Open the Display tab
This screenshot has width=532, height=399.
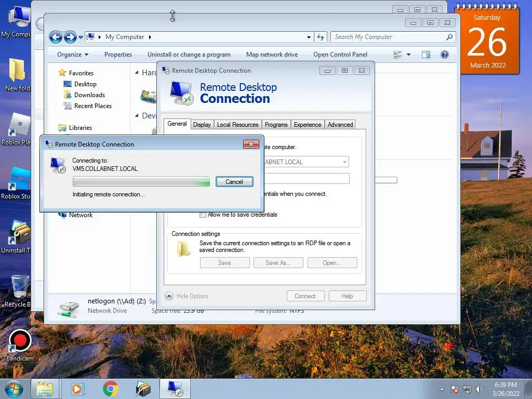(202, 125)
